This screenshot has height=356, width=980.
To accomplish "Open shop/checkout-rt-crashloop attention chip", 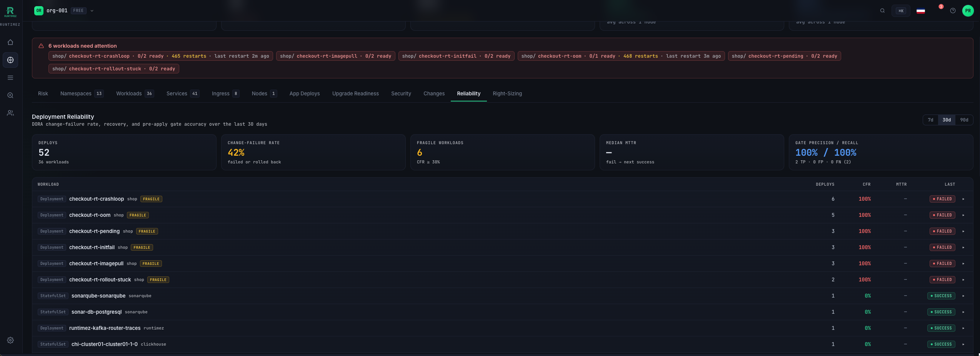I will (161, 56).
